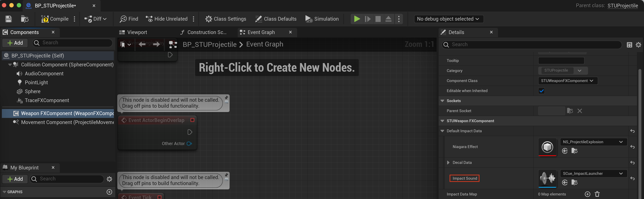Click the Event ActorBeginOverlap node title
Screen dimensions: 644x199
click(156, 120)
